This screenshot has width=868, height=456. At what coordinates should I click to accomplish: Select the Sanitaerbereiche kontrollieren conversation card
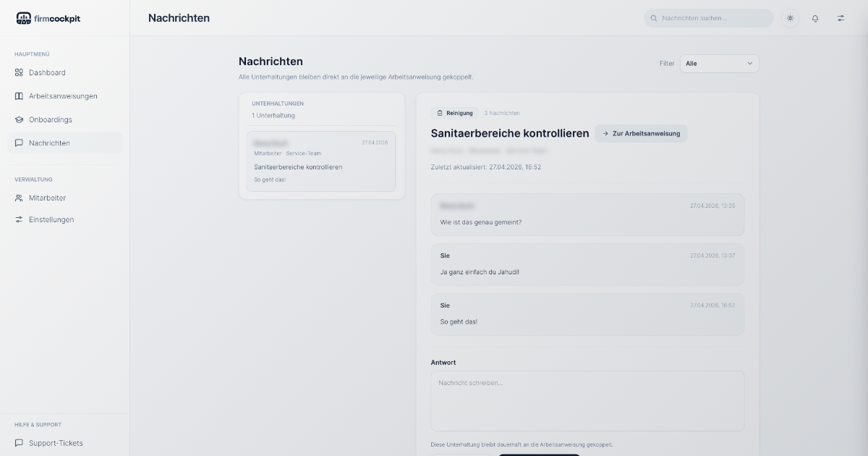(320, 161)
